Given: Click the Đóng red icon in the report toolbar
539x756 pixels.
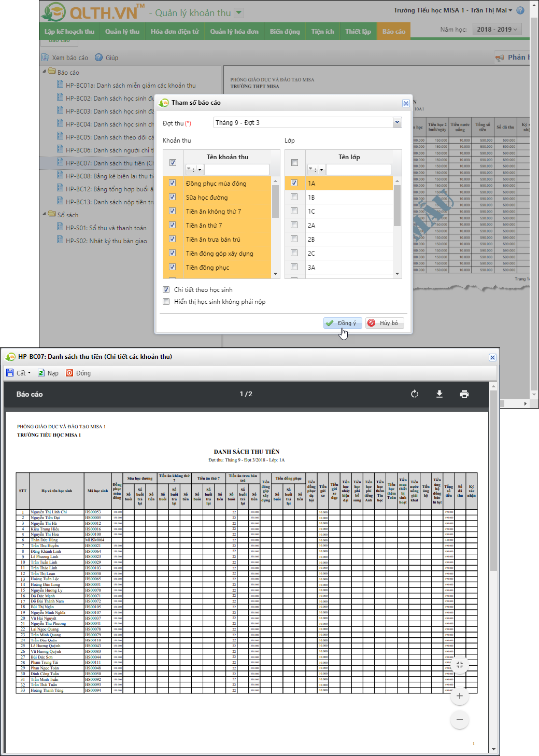Looking at the screenshot, I should [69, 373].
